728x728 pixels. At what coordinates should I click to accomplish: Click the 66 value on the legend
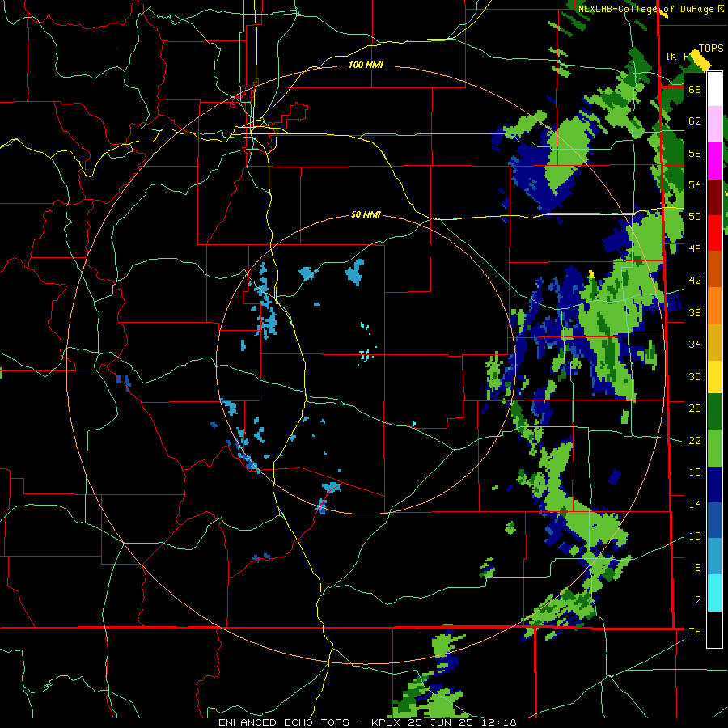pos(695,90)
